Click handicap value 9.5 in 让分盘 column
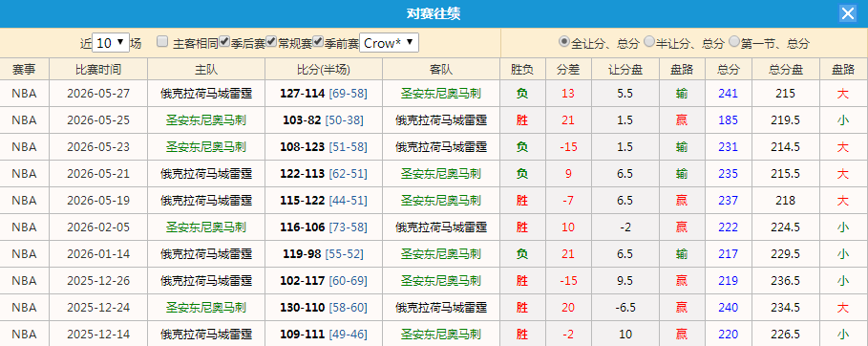 pos(625,281)
